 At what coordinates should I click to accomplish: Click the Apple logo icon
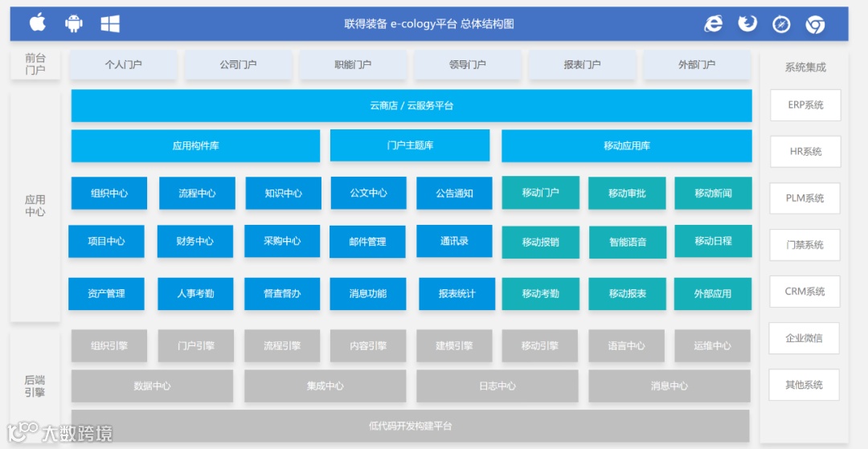38,23
